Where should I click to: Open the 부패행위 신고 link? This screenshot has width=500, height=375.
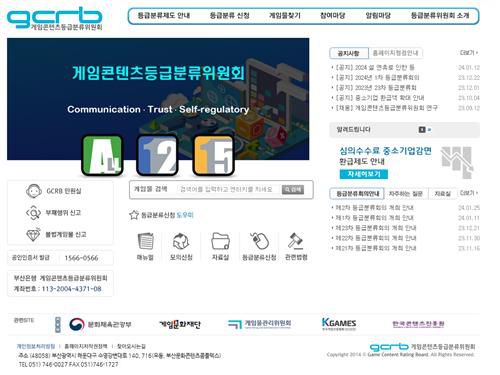point(63,213)
